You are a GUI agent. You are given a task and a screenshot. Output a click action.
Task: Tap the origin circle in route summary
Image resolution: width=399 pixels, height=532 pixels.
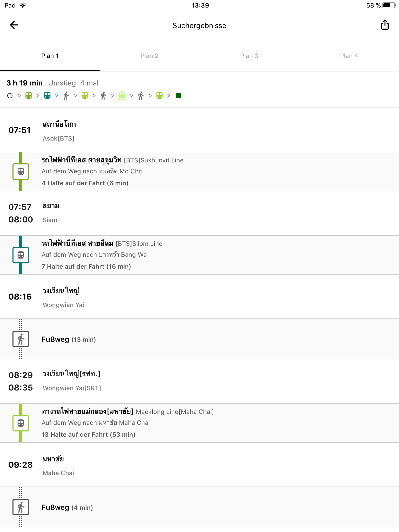10,96
